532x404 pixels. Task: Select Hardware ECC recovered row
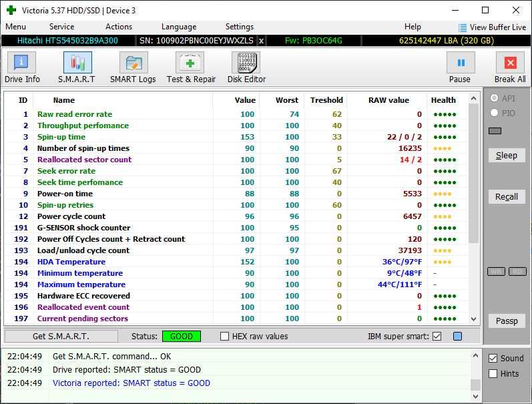coord(236,296)
